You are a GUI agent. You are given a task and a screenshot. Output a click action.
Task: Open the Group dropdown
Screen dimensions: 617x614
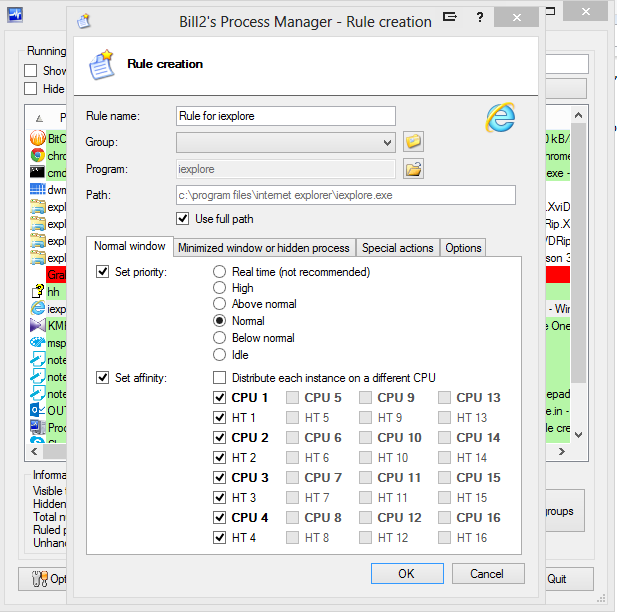tap(286, 142)
